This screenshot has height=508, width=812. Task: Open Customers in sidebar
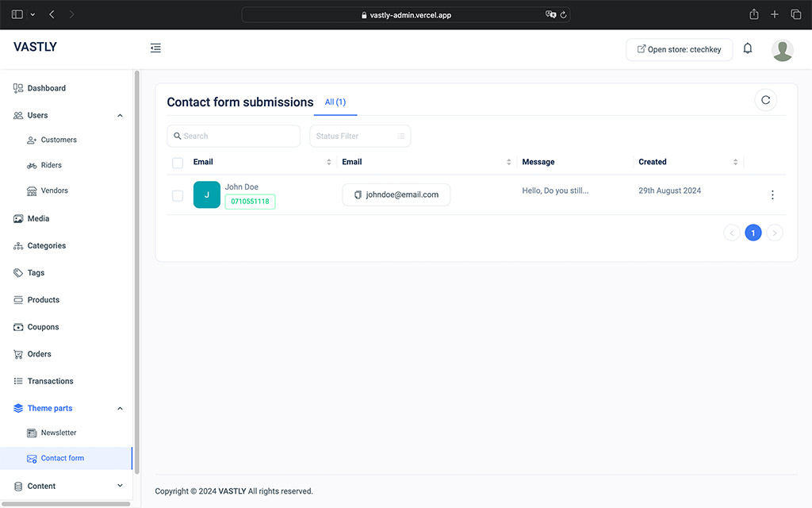tap(59, 140)
